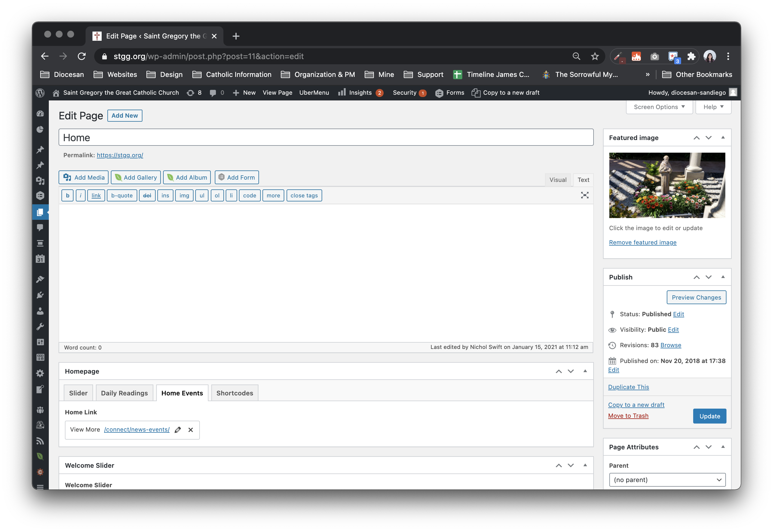
Task: Open Users icon in admin sidebar
Action: click(40, 311)
